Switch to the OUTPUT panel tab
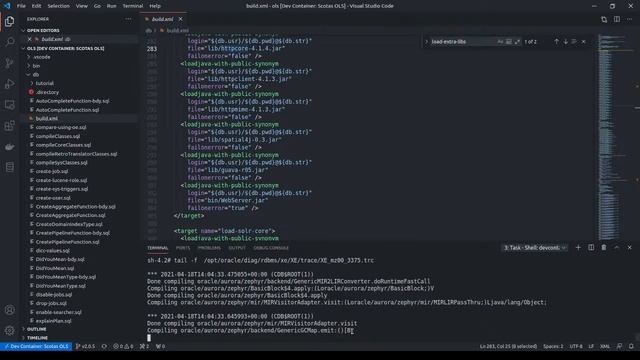 (x=237, y=248)
